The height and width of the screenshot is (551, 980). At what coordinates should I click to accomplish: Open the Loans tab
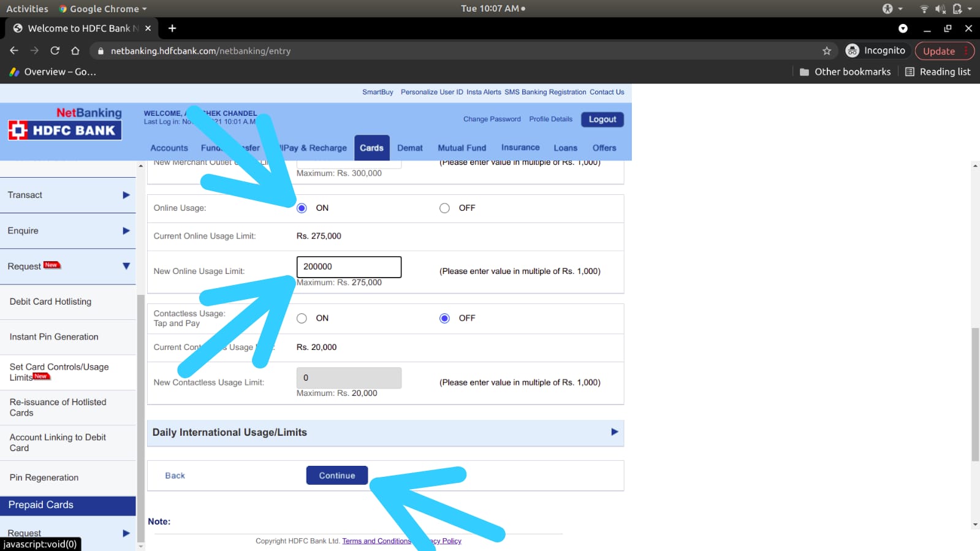click(566, 148)
